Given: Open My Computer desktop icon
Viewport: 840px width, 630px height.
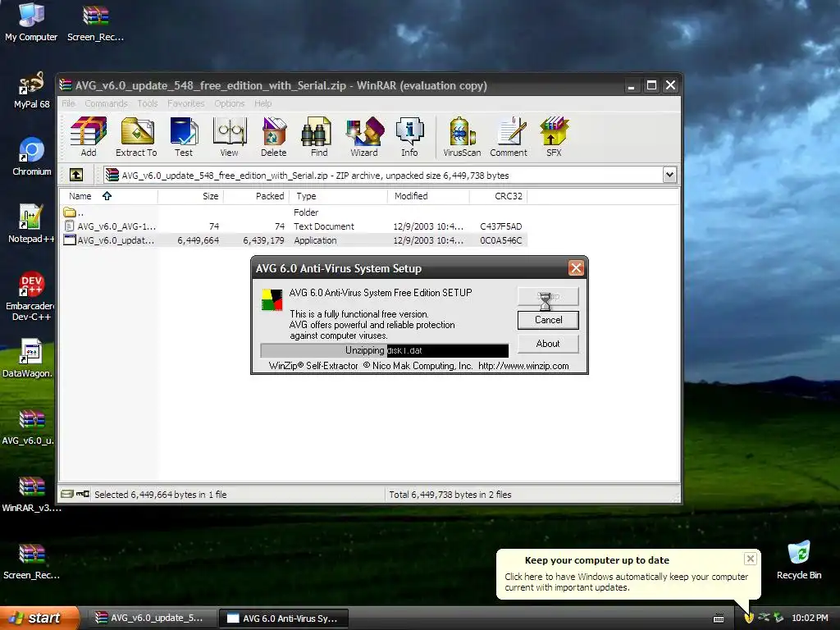Looking at the screenshot, I should 31,22.
